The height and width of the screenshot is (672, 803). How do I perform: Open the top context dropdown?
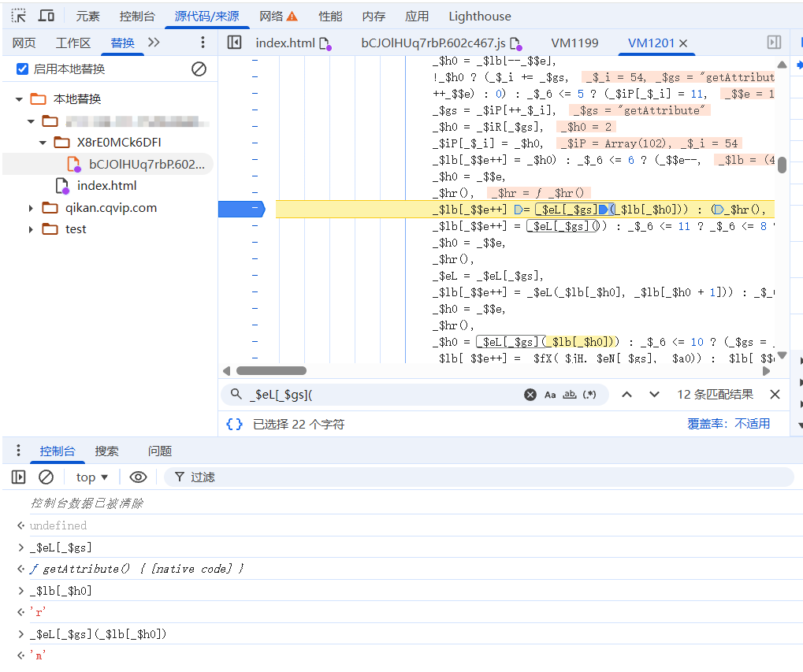coord(92,477)
